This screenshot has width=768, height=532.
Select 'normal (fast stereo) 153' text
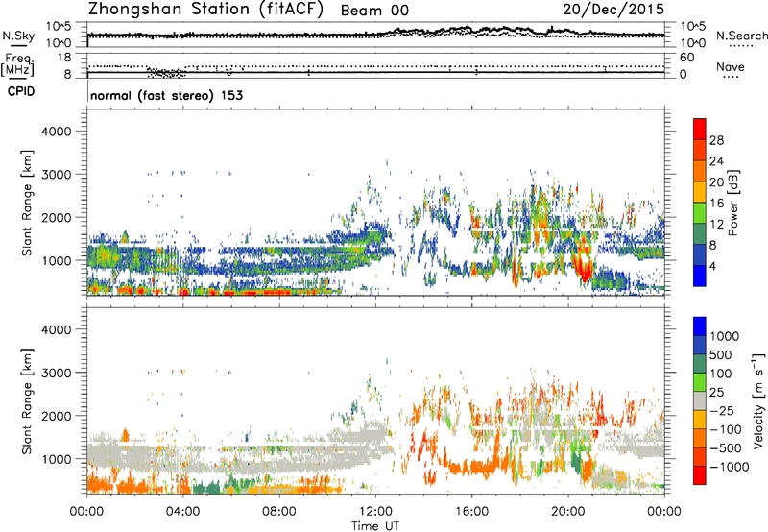point(166,95)
